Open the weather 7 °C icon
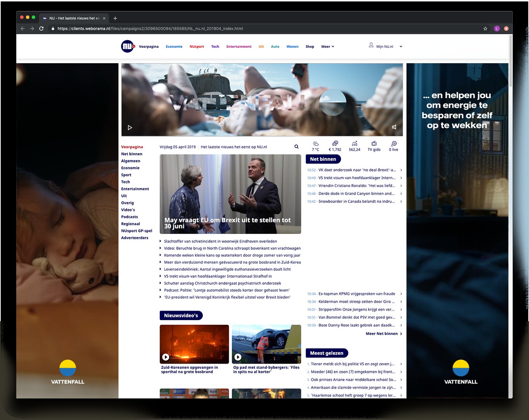The image size is (529, 420). pyautogui.click(x=316, y=146)
